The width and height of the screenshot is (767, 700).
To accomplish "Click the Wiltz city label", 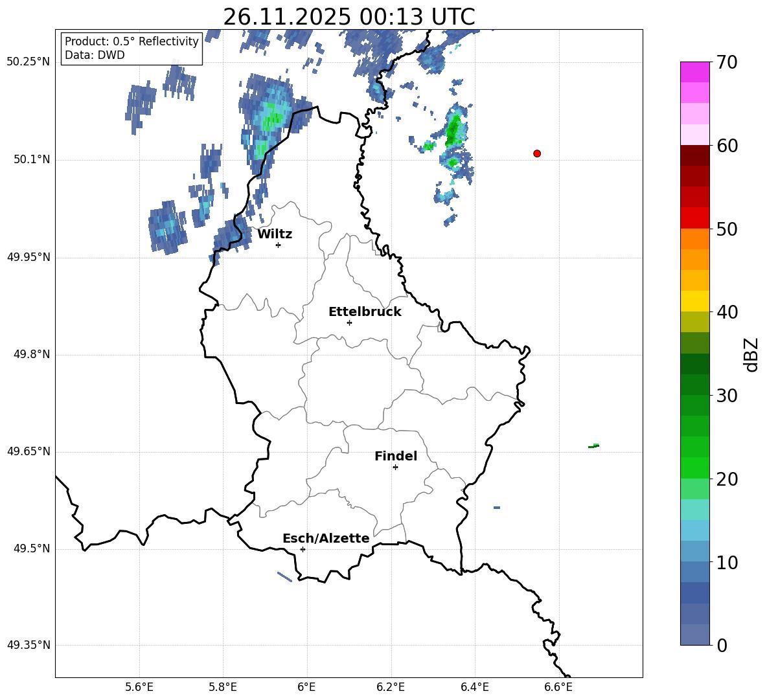I will pos(275,234).
